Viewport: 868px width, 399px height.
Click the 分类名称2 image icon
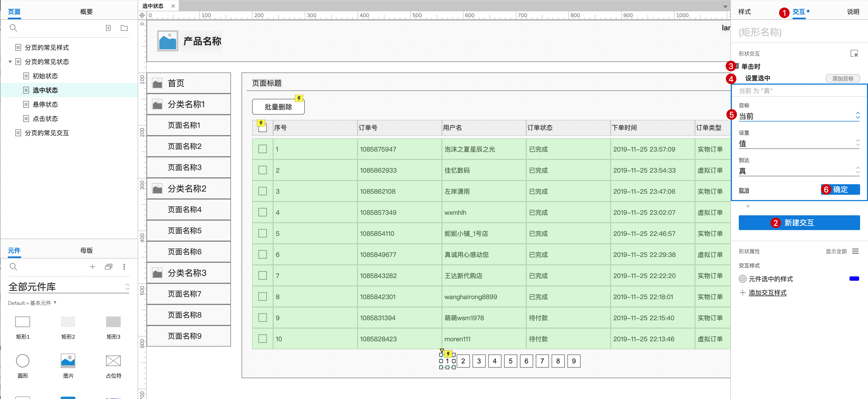coord(157,188)
